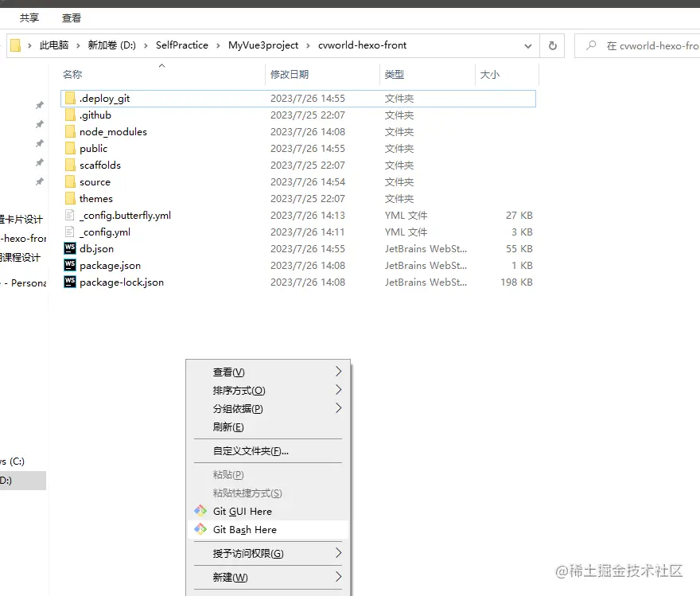Click the 27 KB size cell

[x=519, y=215]
